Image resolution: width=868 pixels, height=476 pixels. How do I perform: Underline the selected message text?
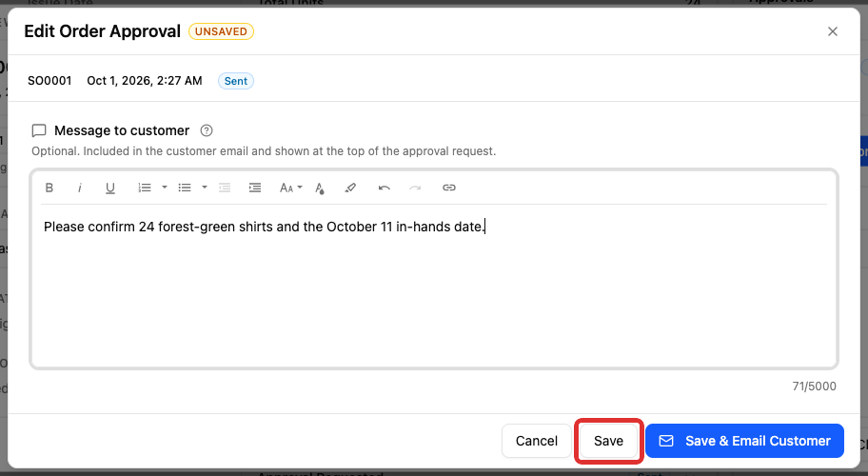[x=110, y=188]
